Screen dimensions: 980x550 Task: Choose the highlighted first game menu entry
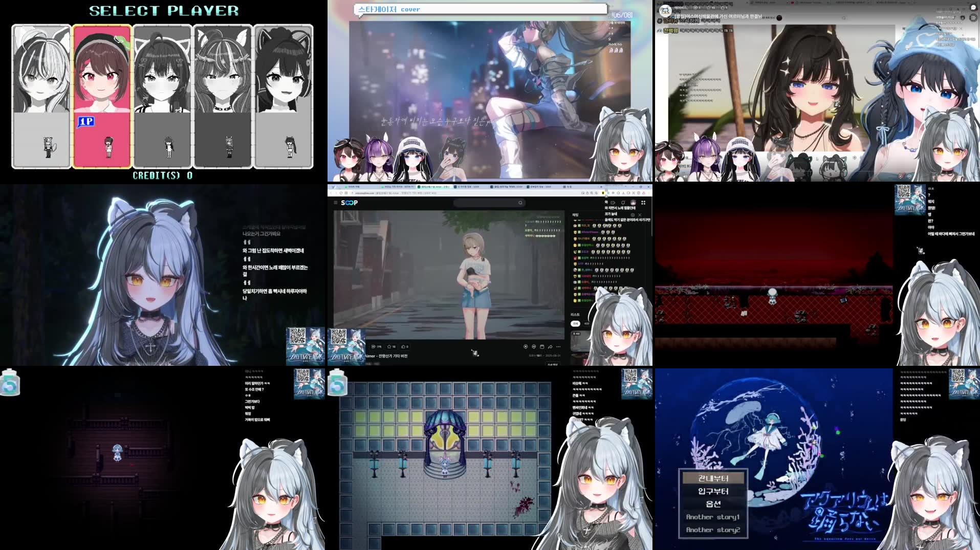coord(713,478)
